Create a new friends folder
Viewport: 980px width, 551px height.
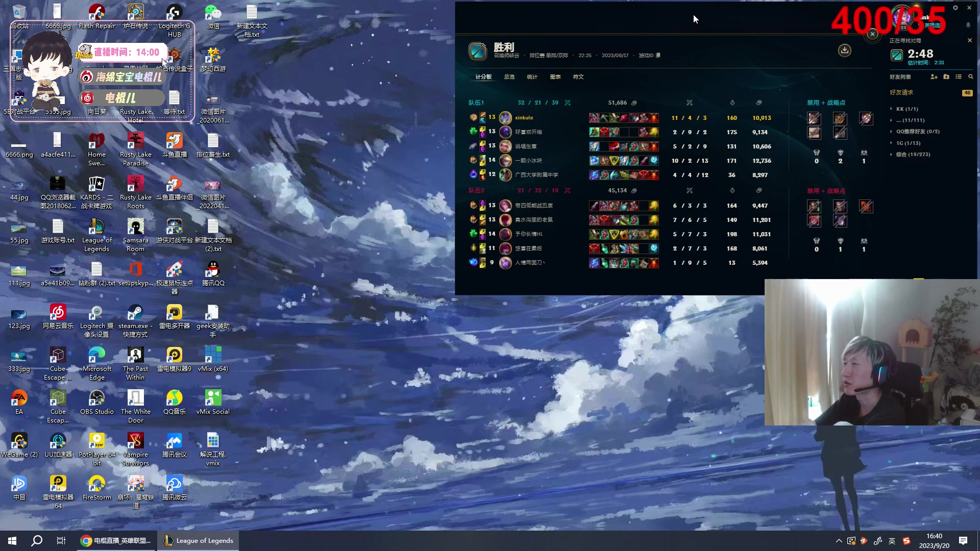click(946, 77)
